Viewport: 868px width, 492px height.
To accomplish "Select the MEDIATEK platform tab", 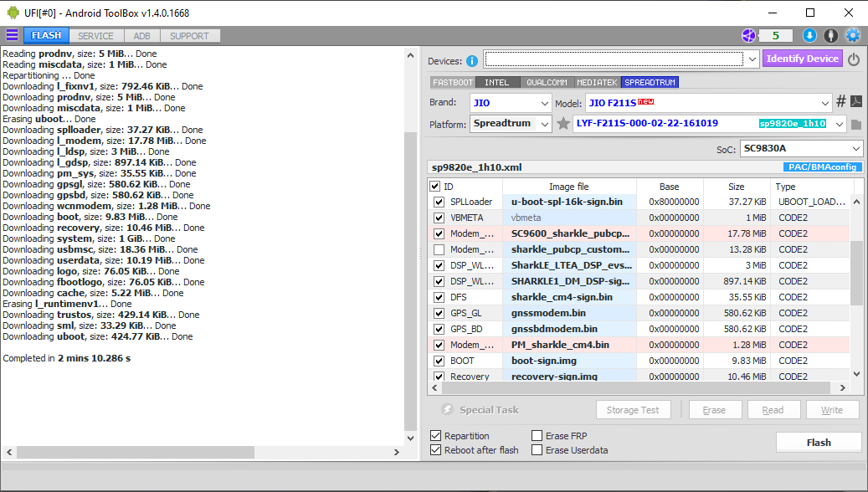I will (597, 83).
